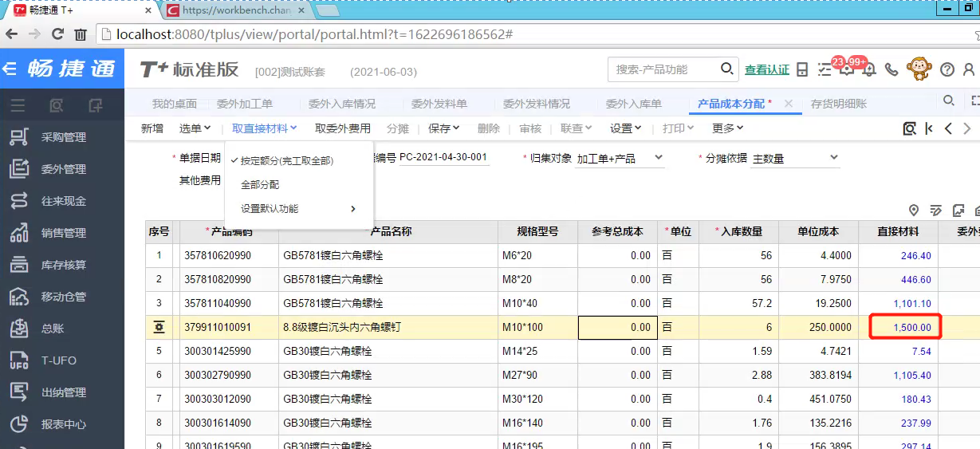The width and height of the screenshot is (980, 449).
Task: Click direct material value 246.40
Action: (x=915, y=256)
